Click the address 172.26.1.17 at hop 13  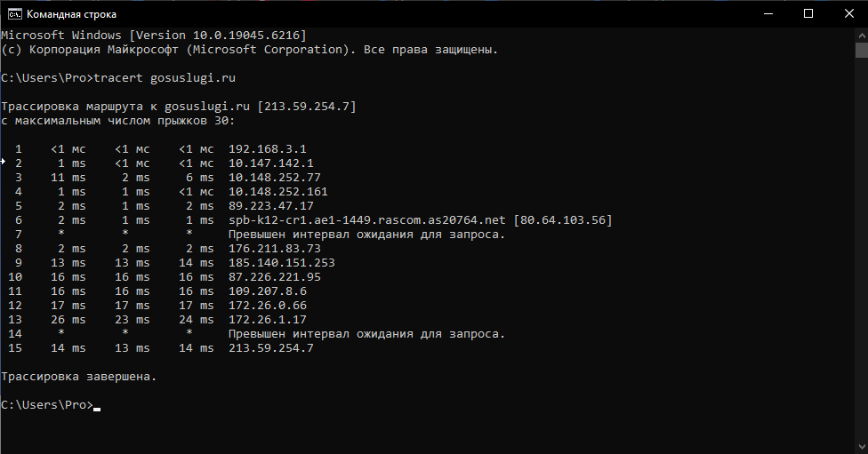click(268, 320)
